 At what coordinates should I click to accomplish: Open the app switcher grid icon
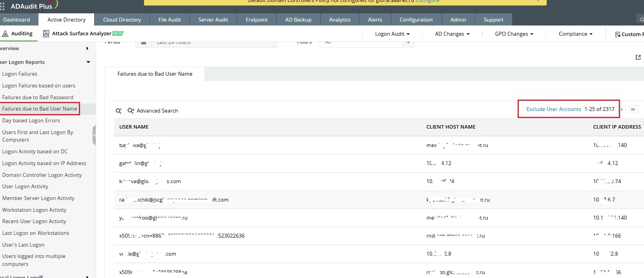pos(2,6)
